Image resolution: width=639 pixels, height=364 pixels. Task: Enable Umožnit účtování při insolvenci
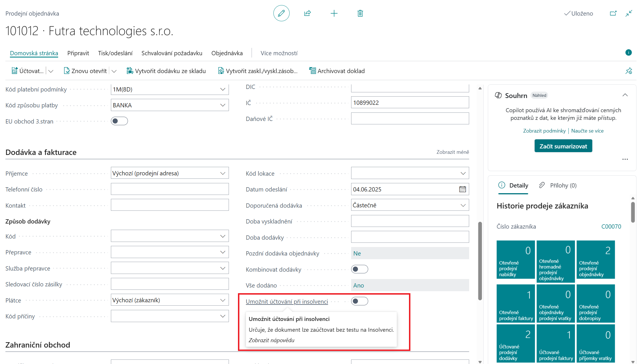coord(359,301)
